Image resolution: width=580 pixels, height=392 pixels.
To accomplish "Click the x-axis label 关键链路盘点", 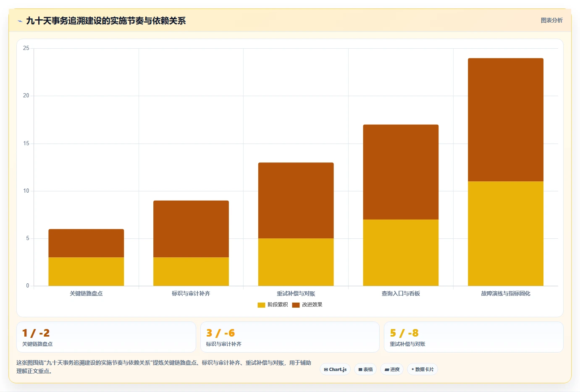I will [86, 293].
